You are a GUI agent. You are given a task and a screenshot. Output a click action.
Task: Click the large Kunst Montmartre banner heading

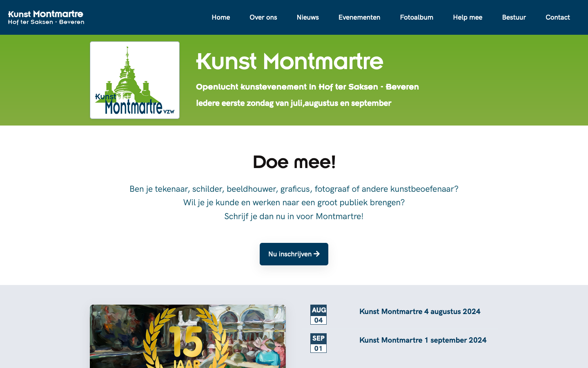coord(290,61)
